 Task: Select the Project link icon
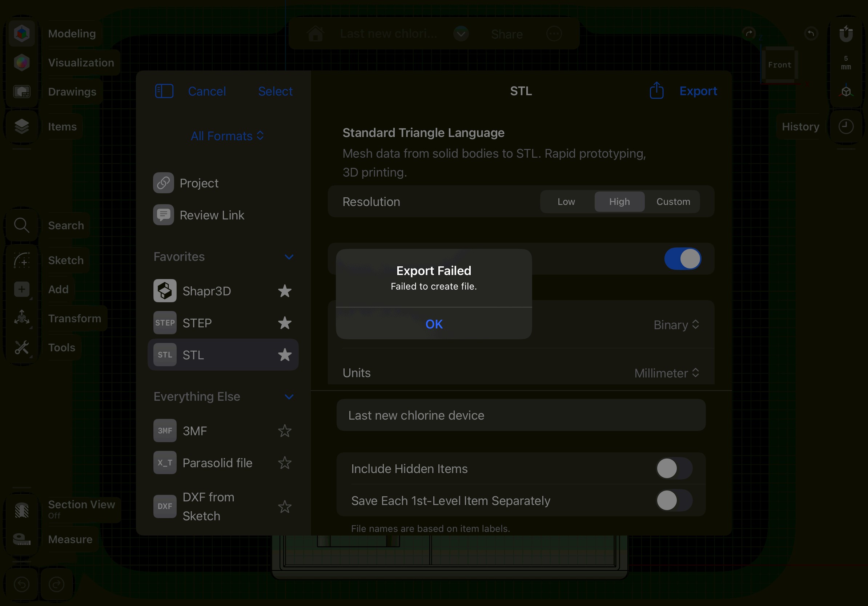coord(163,183)
